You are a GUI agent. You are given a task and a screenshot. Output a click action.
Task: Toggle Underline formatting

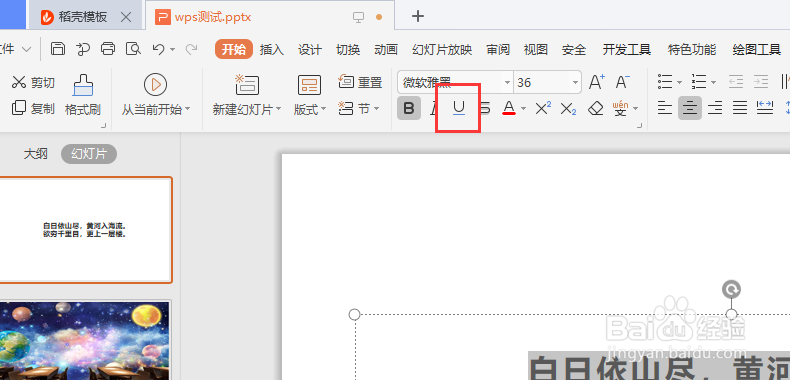pyautogui.click(x=458, y=108)
